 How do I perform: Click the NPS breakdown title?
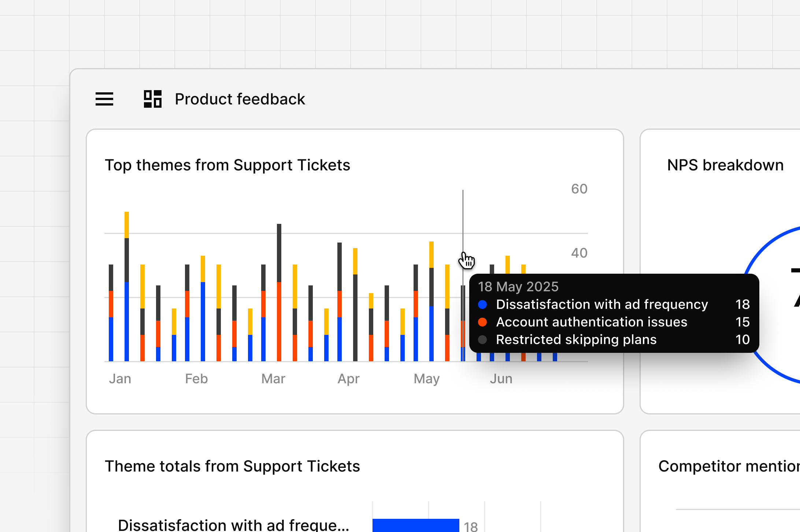pyautogui.click(x=725, y=165)
